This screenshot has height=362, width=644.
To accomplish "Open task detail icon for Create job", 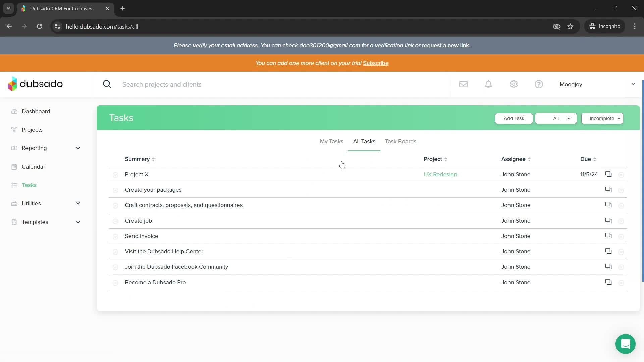I will click(x=608, y=220).
